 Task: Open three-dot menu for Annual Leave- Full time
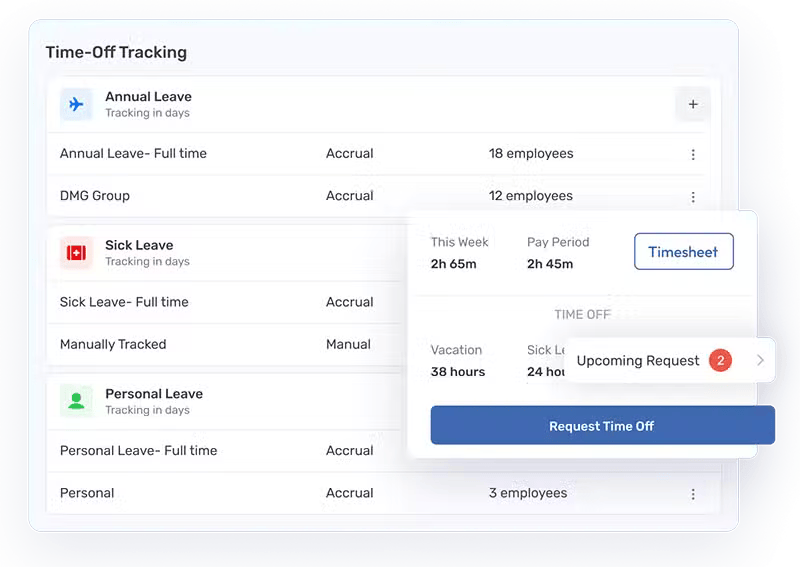(693, 154)
